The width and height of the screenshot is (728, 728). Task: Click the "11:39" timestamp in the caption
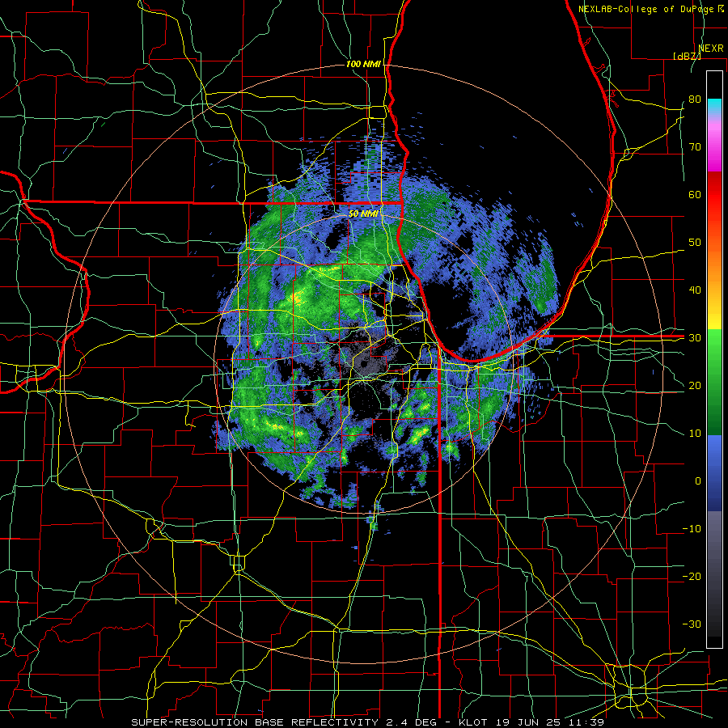[587, 722]
